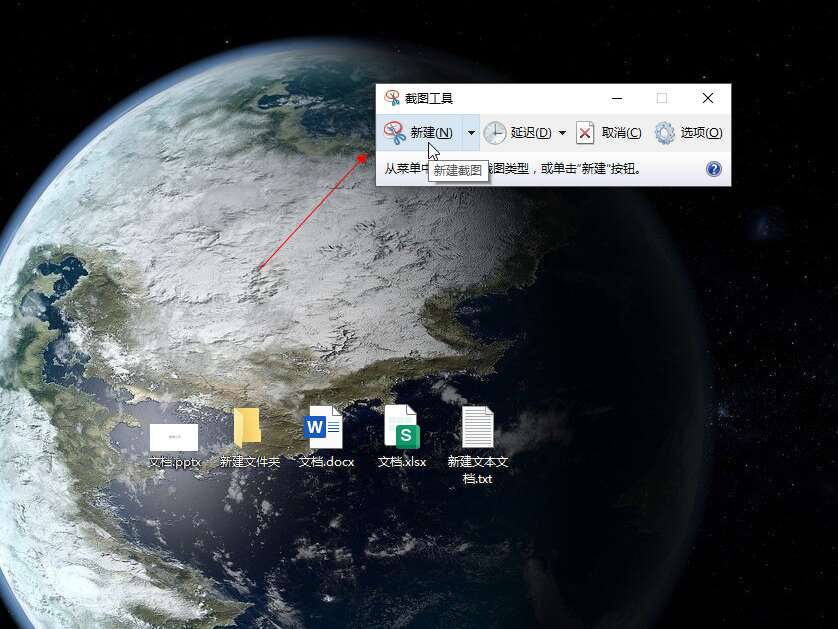838x629 pixels.
Task: Select the 文档.docx Word file icon
Action: 324,428
